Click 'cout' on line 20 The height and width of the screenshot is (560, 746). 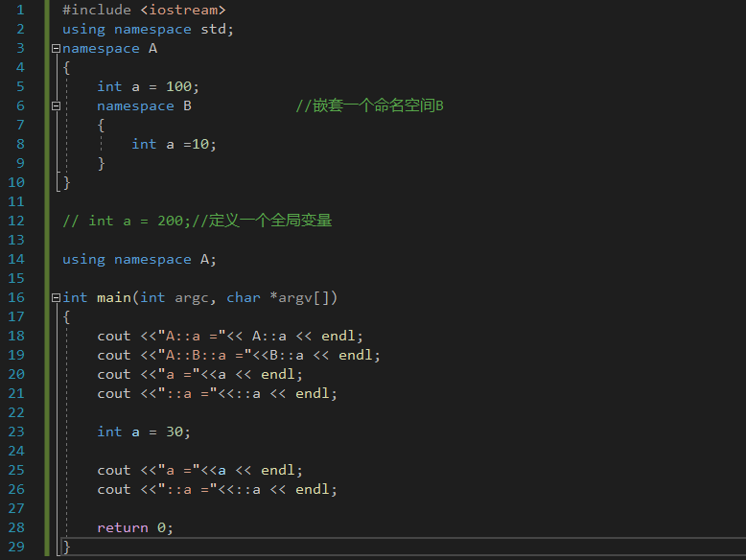(x=114, y=374)
